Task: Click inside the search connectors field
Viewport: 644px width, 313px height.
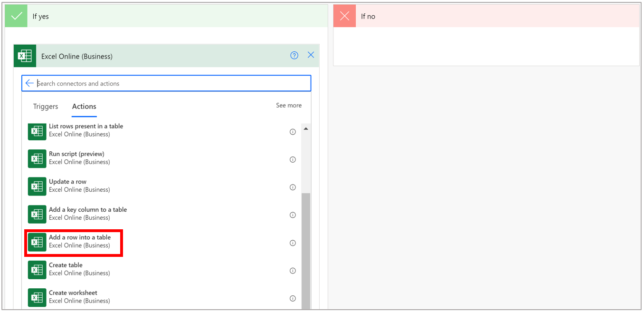Action: [142, 83]
